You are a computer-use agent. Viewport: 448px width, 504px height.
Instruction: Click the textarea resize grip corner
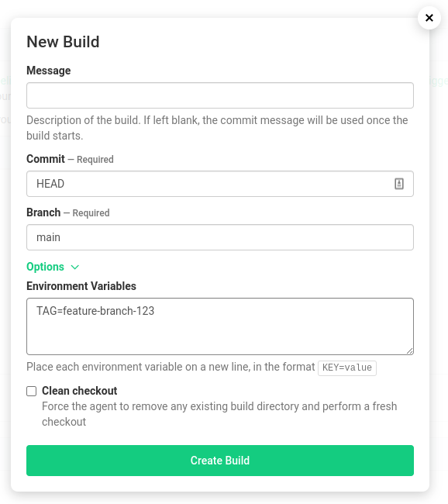coord(409,351)
